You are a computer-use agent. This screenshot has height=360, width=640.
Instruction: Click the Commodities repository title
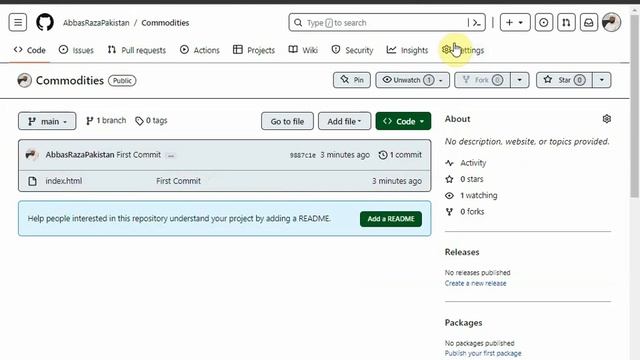70,80
